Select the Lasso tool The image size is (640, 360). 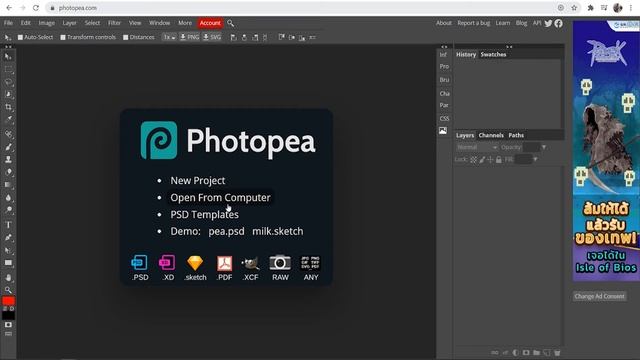(8, 82)
